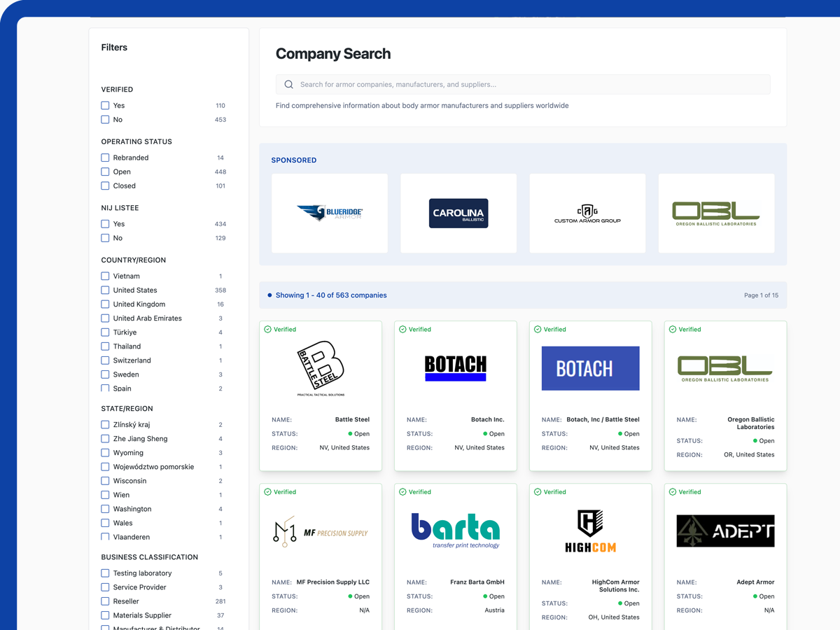840x630 pixels.
Task: Click HighCom logo image
Action: (x=591, y=531)
